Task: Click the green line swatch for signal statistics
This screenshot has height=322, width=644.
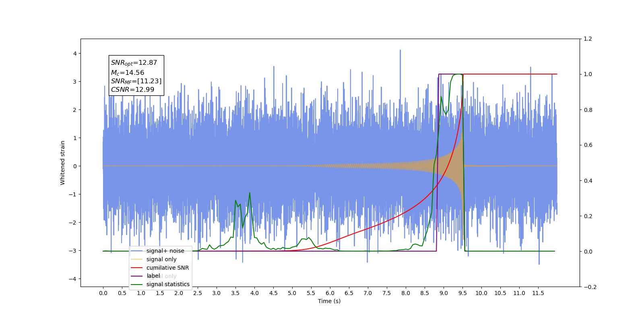Action: point(137,284)
